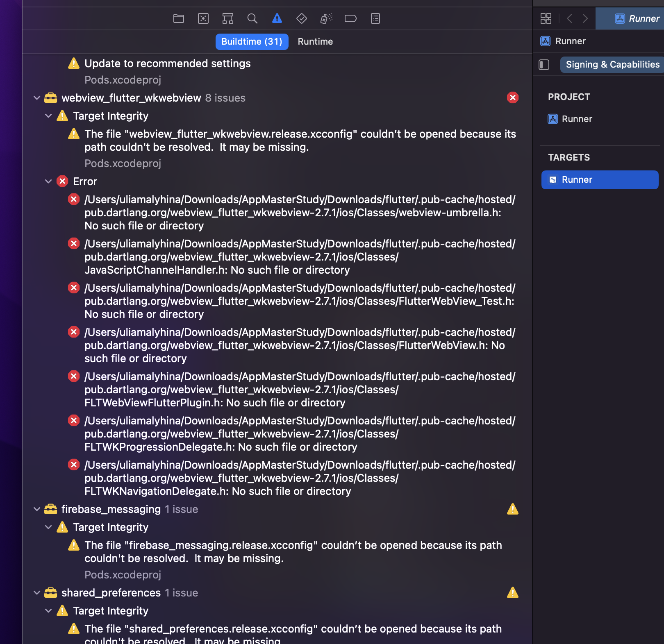The height and width of the screenshot is (644, 664).
Task: Select 'Update to recommended settings' issue
Action: 167,63
